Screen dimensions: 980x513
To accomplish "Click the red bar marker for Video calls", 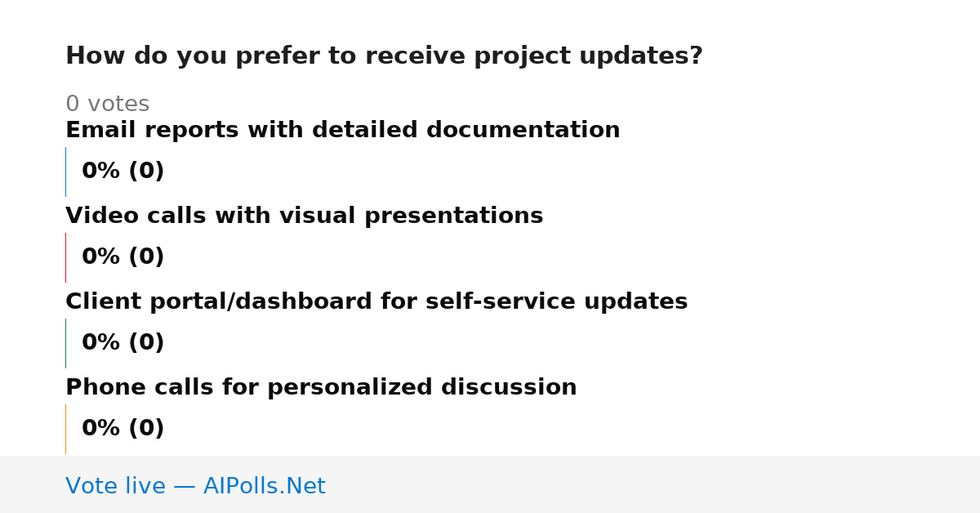I will pyautogui.click(x=65, y=257).
